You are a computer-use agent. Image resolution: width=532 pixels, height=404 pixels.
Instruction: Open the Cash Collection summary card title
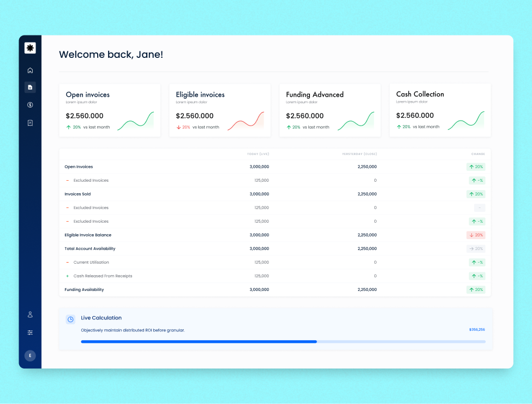pyautogui.click(x=420, y=94)
